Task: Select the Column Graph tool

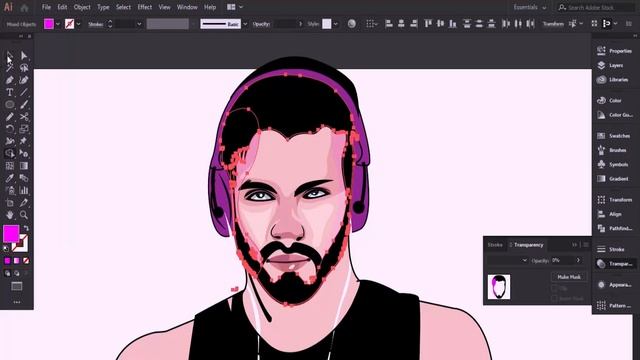Action: 24,190
